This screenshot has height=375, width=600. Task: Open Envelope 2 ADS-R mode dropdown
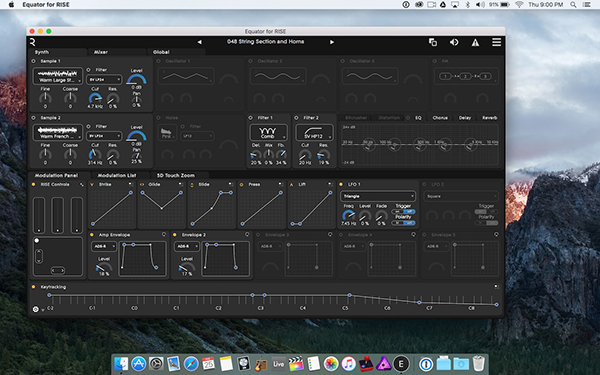[186, 246]
